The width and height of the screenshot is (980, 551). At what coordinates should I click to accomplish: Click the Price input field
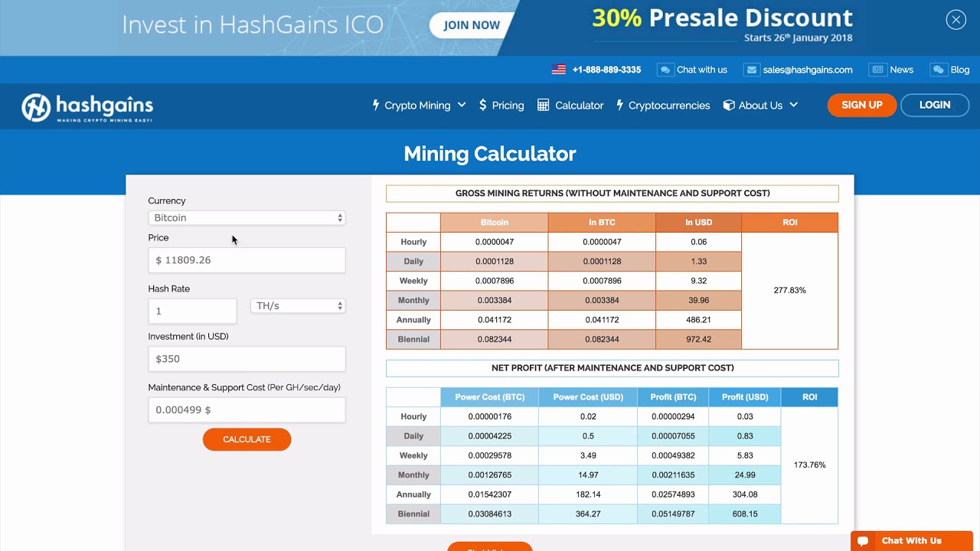click(x=247, y=260)
